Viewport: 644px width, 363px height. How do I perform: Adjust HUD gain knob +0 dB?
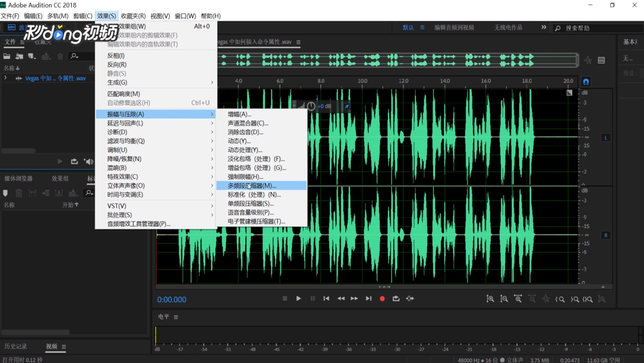[311, 106]
